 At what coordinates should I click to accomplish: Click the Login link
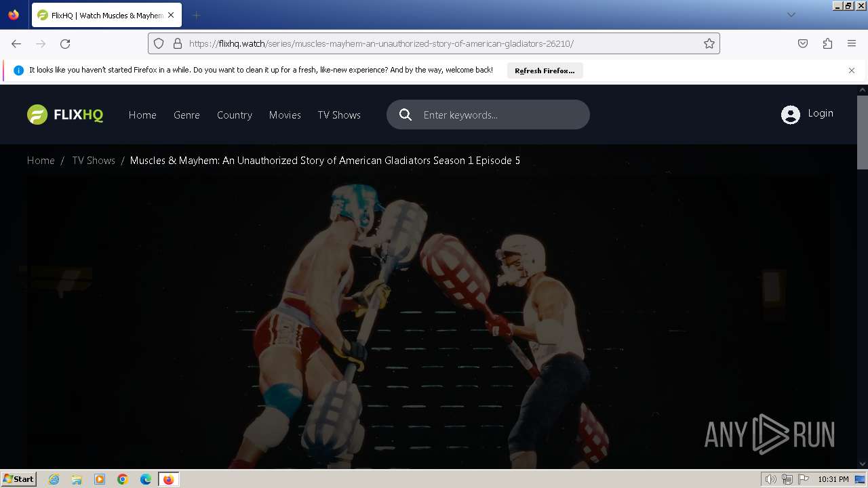tap(821, 113)
